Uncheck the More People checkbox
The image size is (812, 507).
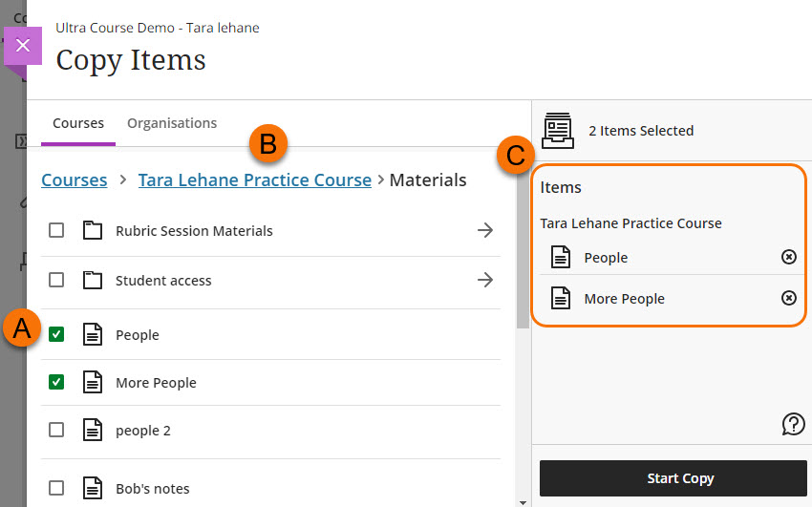56,382
